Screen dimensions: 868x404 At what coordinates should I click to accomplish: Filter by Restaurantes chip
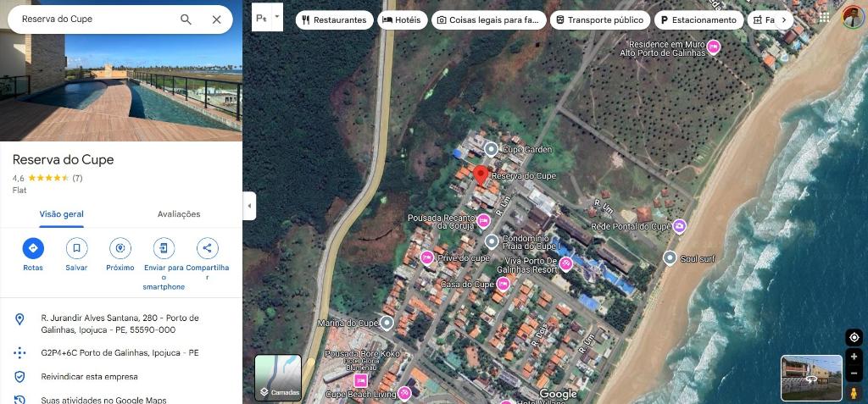point(334,20)
